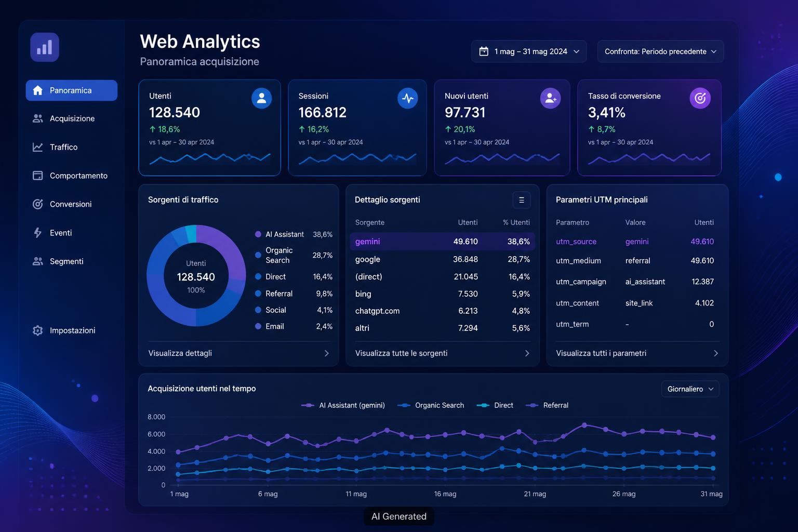
Task: Click the Conversioni target icon in sidebar
Action: pyautogui.click(x=37, y=204)
